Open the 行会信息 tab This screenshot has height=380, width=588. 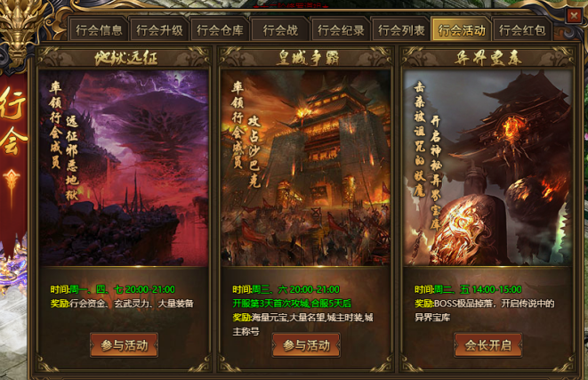pyautogui.click(x=99, y=29)
